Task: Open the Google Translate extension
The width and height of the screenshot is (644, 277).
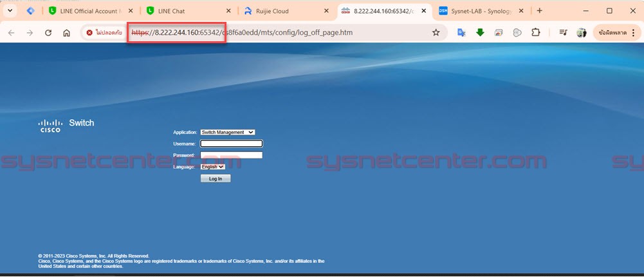Action: click(x=461, y=33)
